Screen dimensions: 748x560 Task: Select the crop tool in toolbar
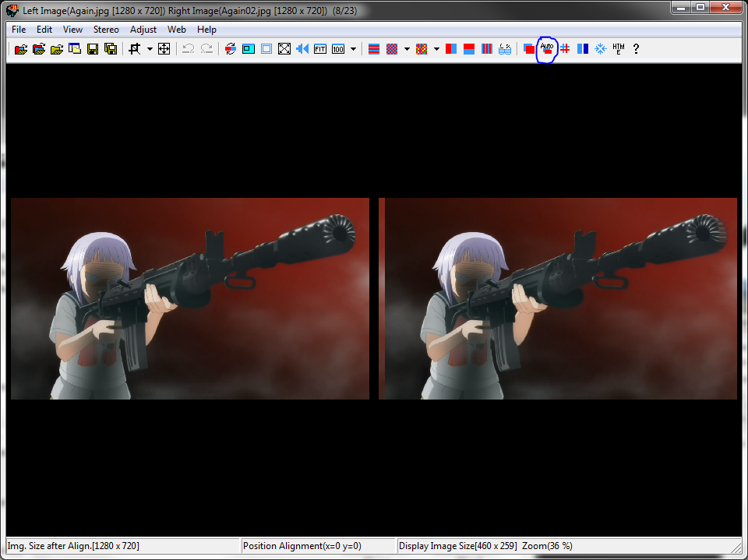(x=134, y=49)
